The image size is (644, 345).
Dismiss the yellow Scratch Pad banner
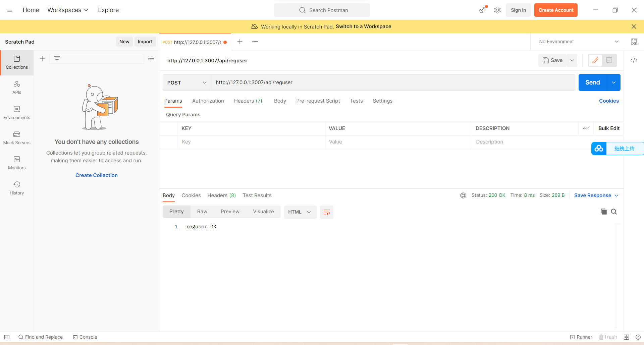click(634, 26)
